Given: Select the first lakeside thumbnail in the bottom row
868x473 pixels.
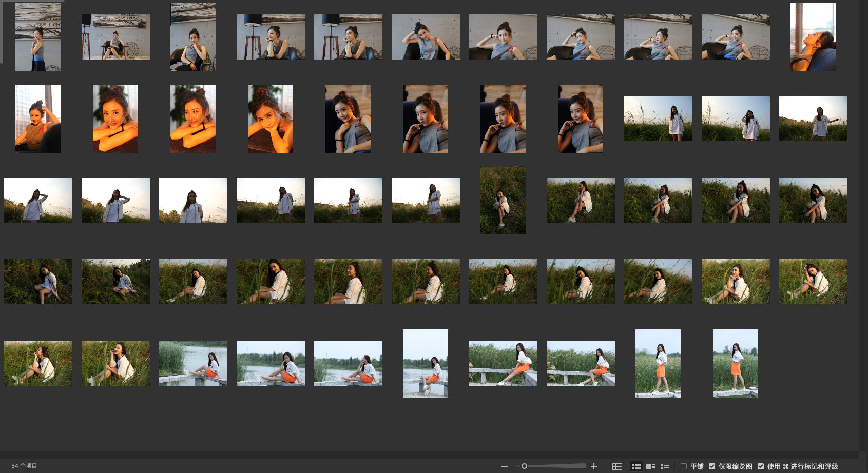Looking at the screenshot, I should (x=193, y=363).
